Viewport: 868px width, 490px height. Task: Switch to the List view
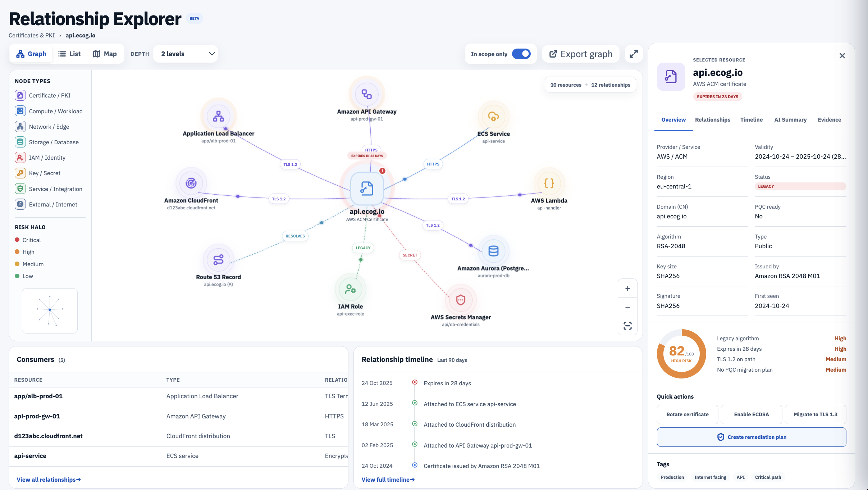(x=69, y=54)
